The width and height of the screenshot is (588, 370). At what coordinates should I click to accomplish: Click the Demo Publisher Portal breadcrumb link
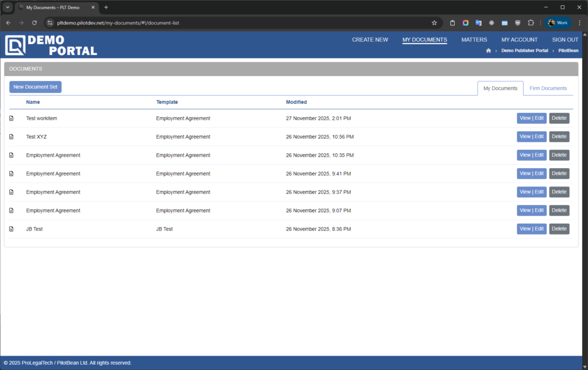(x=524, y=50)
